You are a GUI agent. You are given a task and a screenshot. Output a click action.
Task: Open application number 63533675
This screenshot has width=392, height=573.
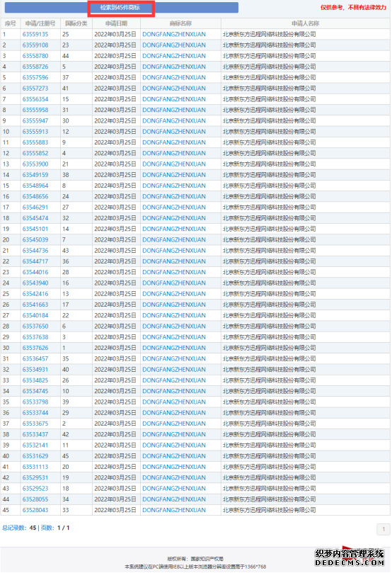click(x=35, y=424)
